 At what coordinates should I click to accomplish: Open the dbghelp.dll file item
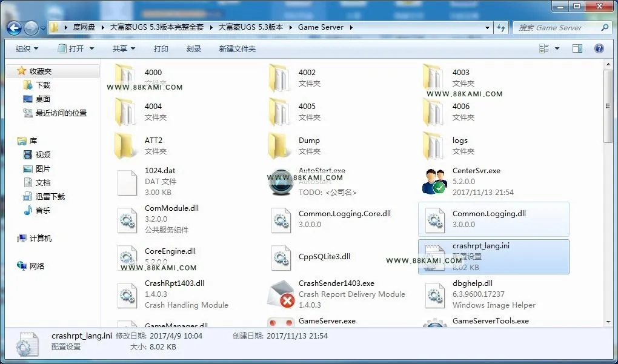(x=493, y=294)
